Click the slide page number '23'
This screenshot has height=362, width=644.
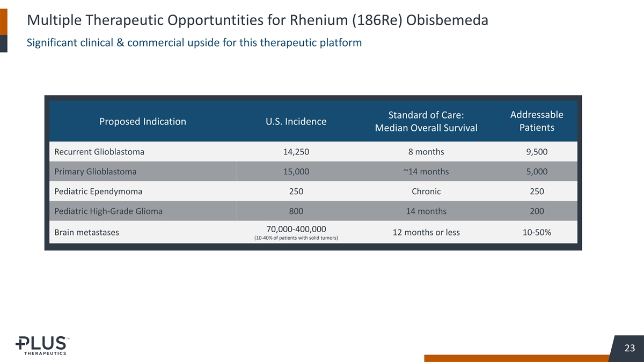point(630,349)
